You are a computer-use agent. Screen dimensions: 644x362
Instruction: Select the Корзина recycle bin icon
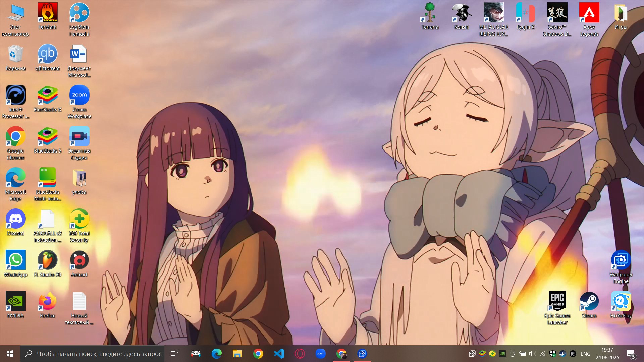click(15, 58)
